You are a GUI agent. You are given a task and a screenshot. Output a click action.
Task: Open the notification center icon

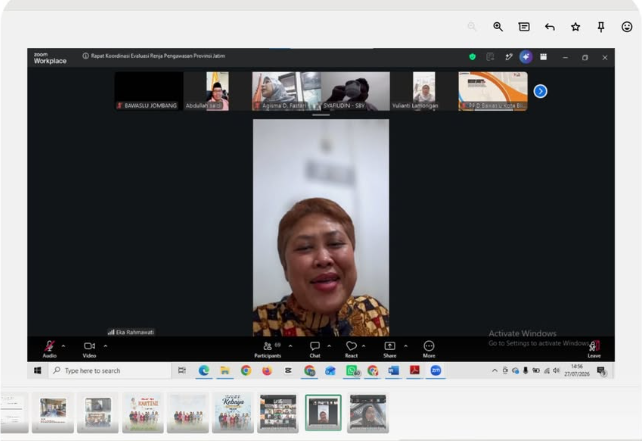point(601,371)
